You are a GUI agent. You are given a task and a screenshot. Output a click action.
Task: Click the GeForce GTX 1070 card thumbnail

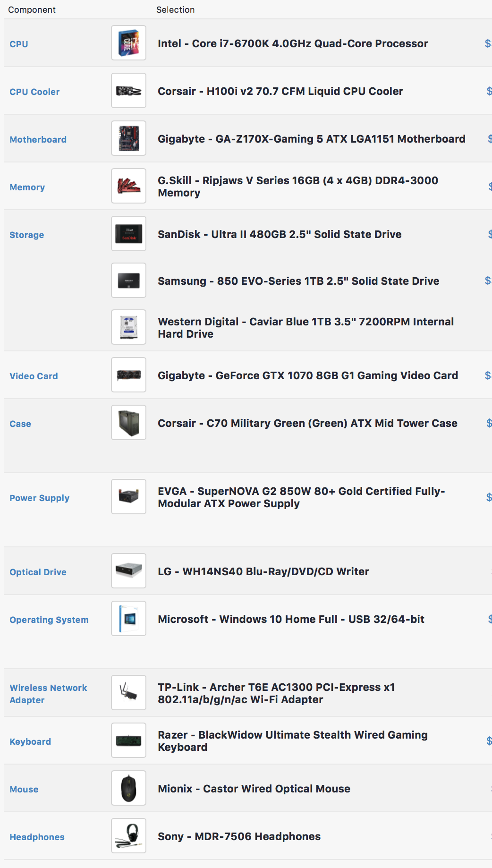point(128,375)
